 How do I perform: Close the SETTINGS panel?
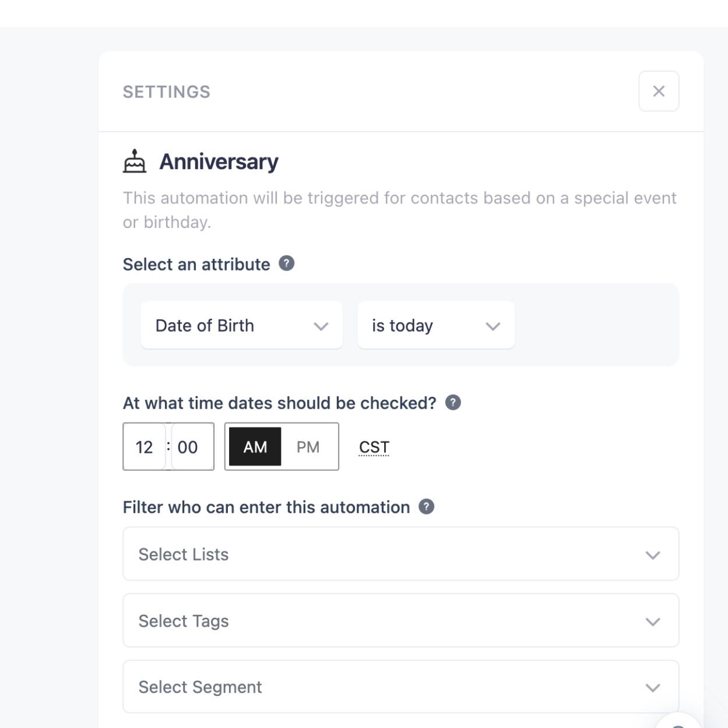[x=659, y=91]
